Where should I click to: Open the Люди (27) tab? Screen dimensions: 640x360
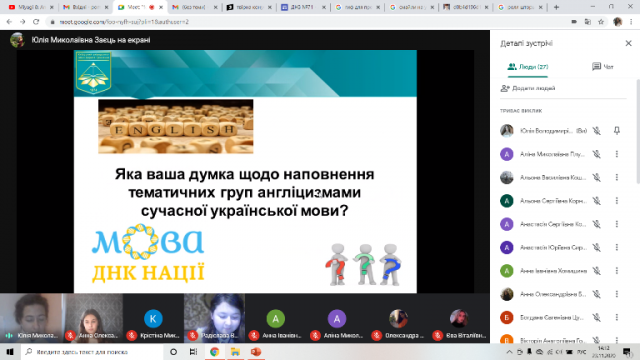528,67
